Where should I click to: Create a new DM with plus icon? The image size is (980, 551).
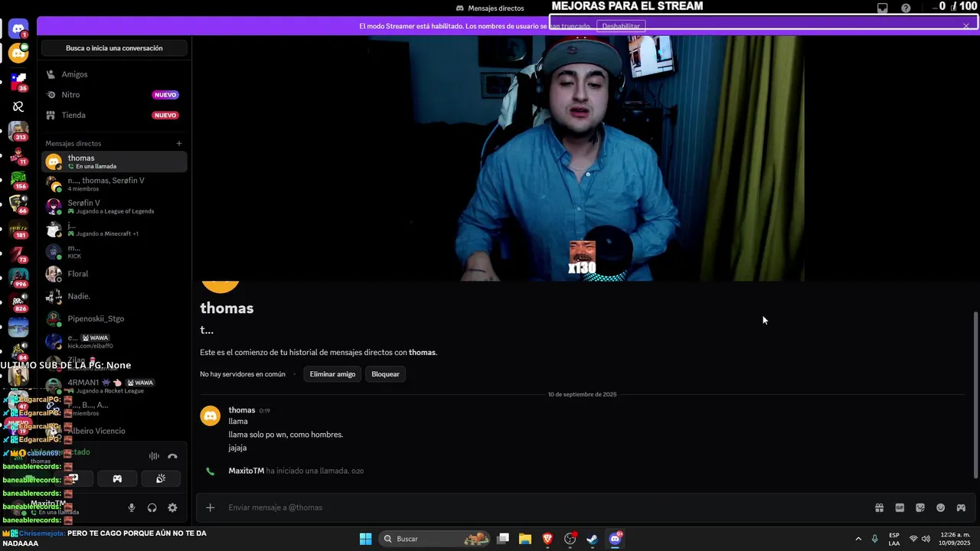pos(179,143)
